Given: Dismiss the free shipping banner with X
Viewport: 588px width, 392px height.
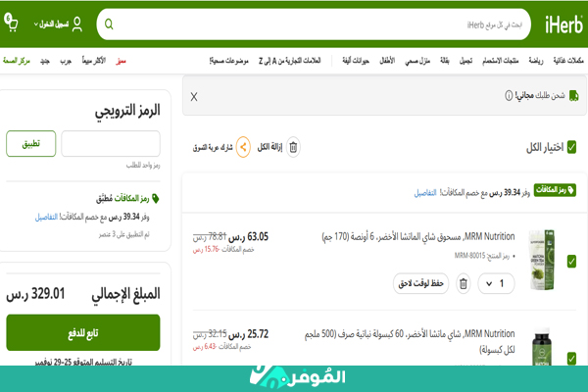Looking at the screenshot, I should (x=194, y=97).
